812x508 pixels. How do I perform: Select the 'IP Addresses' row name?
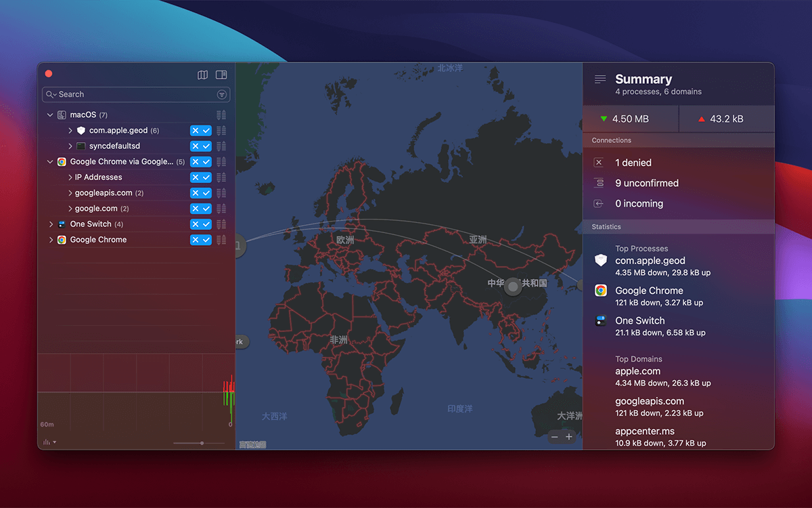pyautogui.click(x=99, y=177)
